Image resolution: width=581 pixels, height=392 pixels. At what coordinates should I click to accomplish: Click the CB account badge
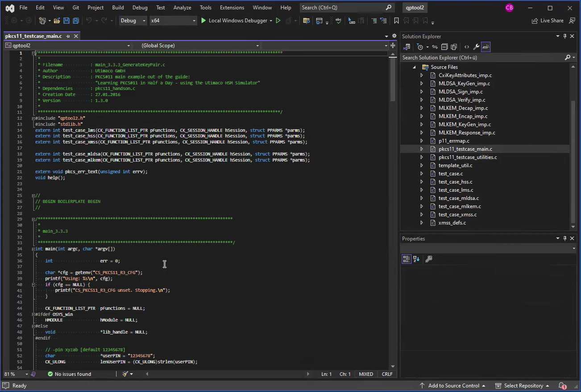pyautogui.click(x=509, y=8)
